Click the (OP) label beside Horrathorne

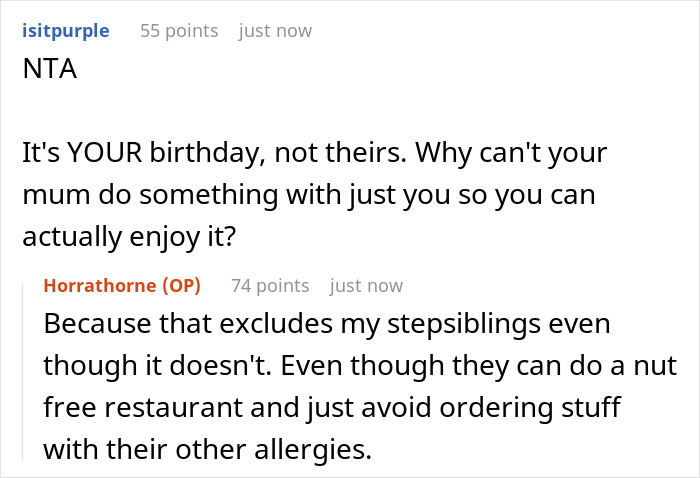tap(180, 286)
